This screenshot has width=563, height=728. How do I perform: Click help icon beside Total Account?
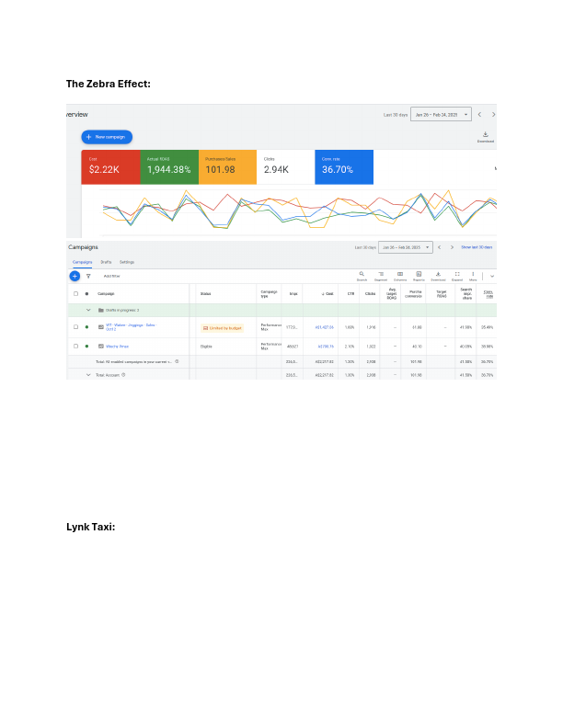pyautogui.click(x=123, y=375)
